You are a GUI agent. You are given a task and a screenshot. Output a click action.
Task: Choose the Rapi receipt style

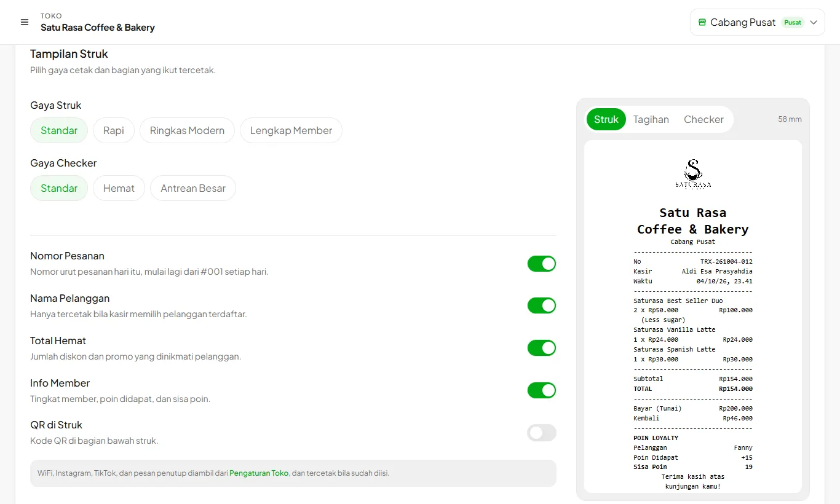pos(114,130)
